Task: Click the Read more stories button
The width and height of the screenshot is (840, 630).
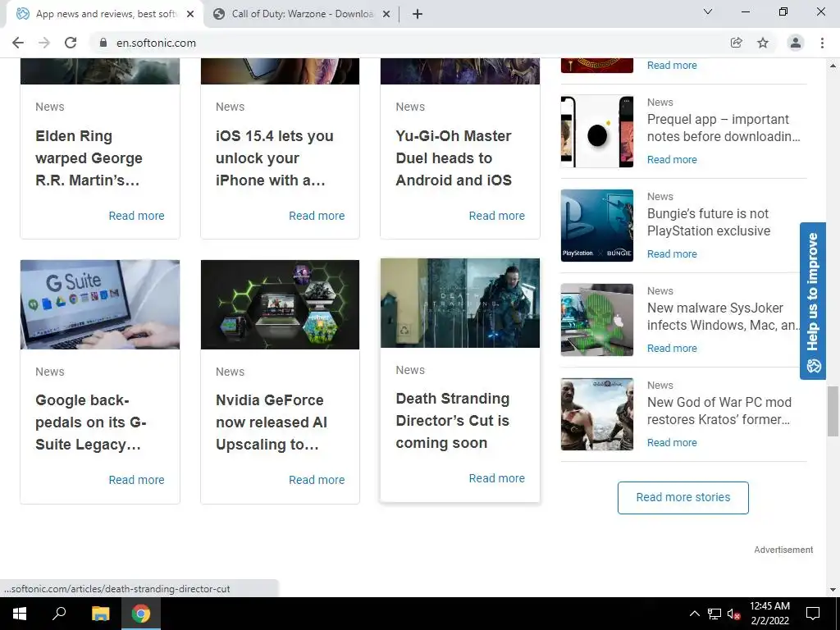Action: tap(683, 497)
